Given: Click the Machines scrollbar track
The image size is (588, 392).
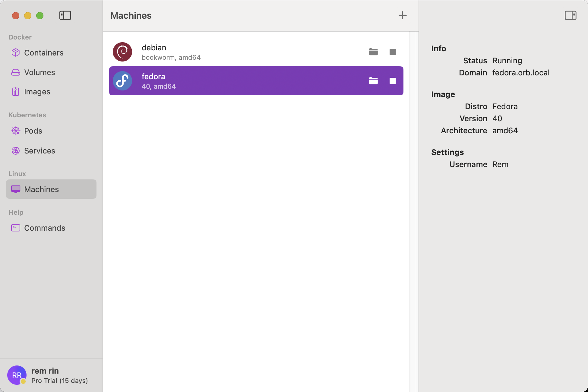Looking at the screenshot, I should pos(414,212).
